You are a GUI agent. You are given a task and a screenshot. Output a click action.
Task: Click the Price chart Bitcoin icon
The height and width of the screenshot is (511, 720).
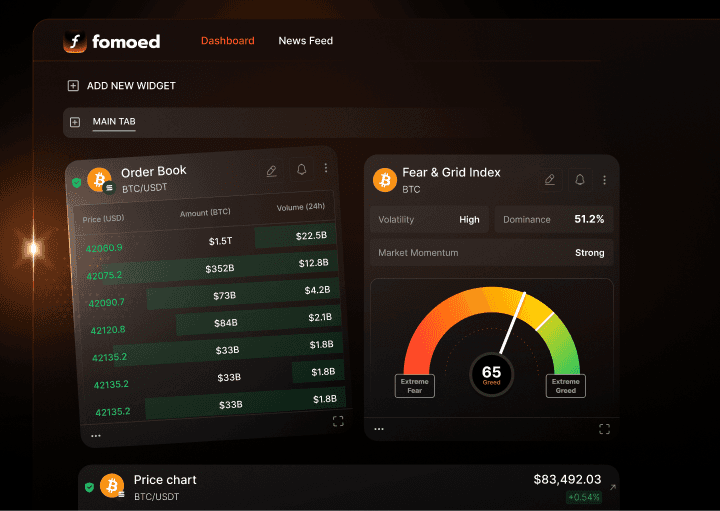tap(112, 486)
